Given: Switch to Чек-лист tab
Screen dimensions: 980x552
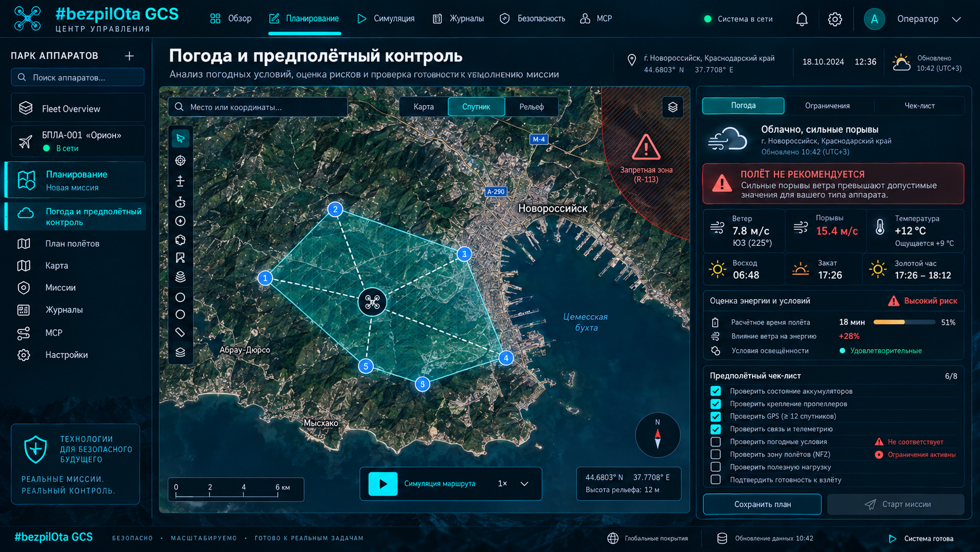Looking at the screenshot, I should click(x=919, y=106).
